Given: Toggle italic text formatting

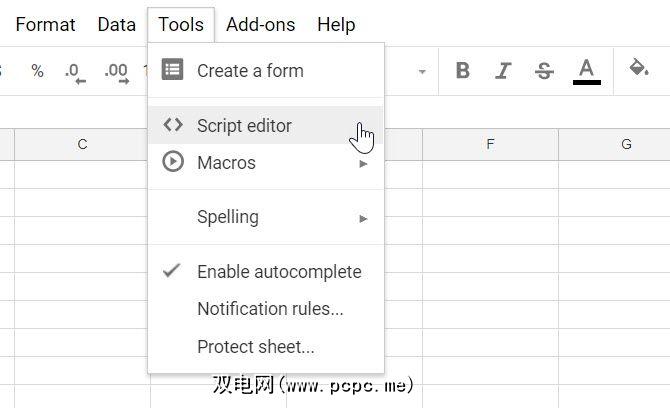Looking at the screenshot, I should pyautogui.click(x=503, y=70).
